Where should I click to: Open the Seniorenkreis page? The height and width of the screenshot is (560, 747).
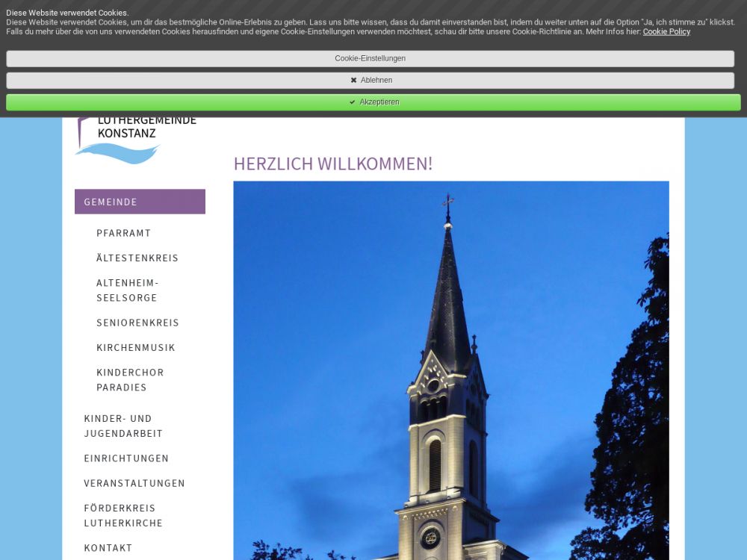[x=137, y=323]
